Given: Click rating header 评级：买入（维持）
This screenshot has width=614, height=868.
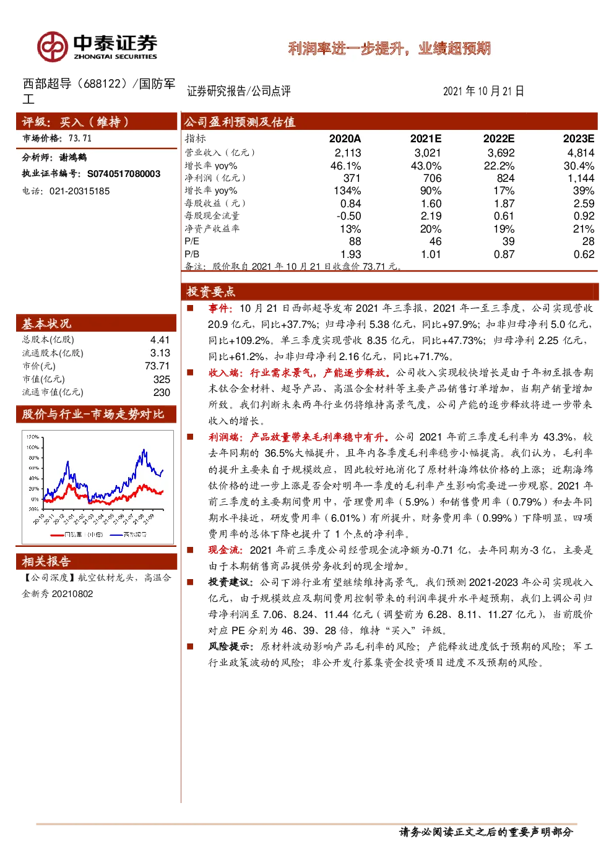Looking at the screenshot, I should (96, 121).
